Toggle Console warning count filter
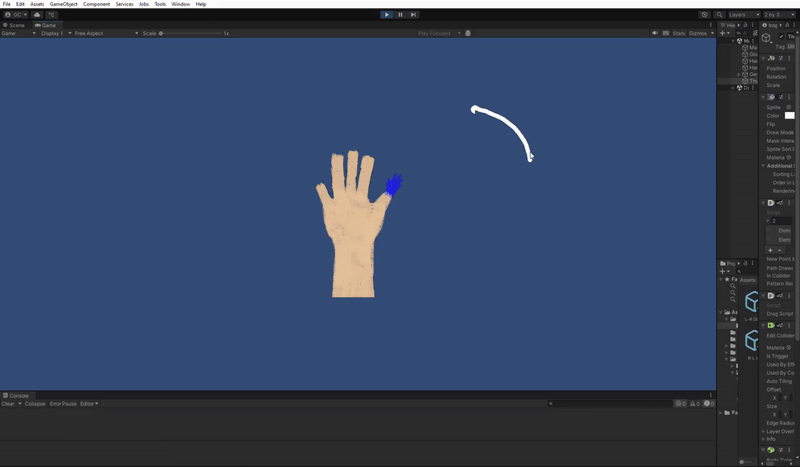 click(695, 404)
